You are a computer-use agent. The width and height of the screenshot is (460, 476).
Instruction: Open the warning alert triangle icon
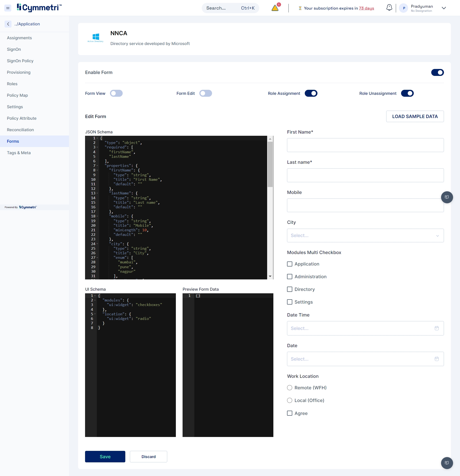point(275,8)
